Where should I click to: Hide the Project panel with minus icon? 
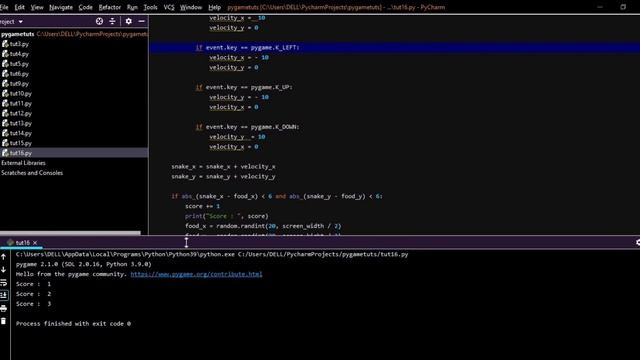pos(141,21)
